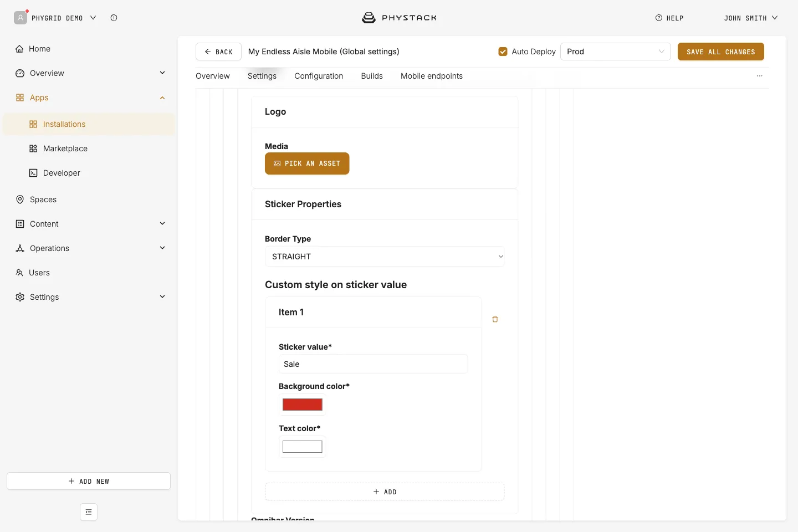
Task: Switch to the Builds tab
Action: pyautogui.click(x=372, y=76)
